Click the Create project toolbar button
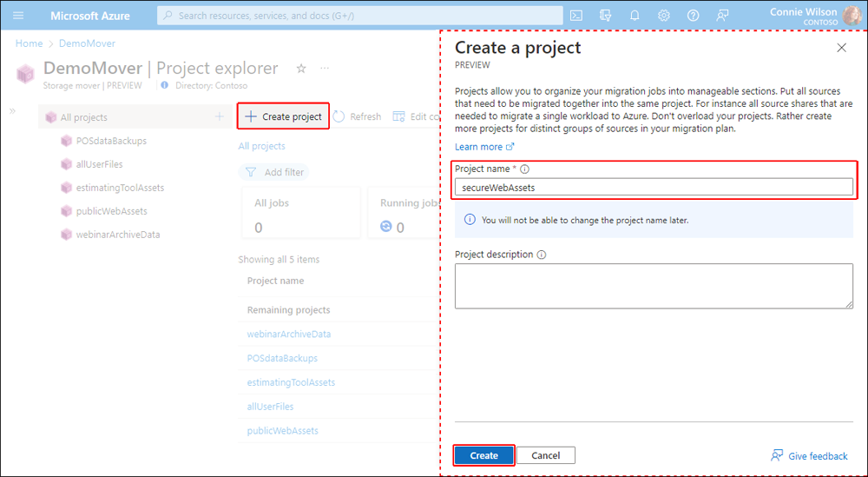 (x=284, y=116)
